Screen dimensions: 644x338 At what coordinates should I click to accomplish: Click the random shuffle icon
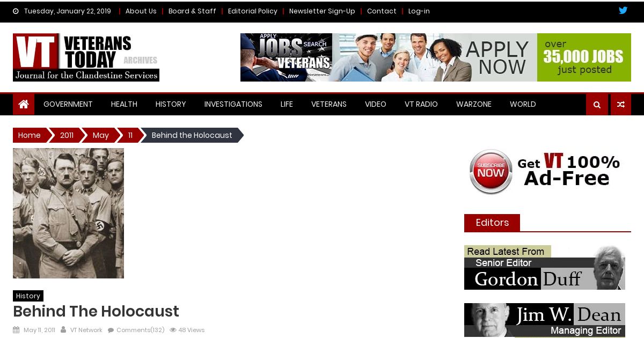621,105
